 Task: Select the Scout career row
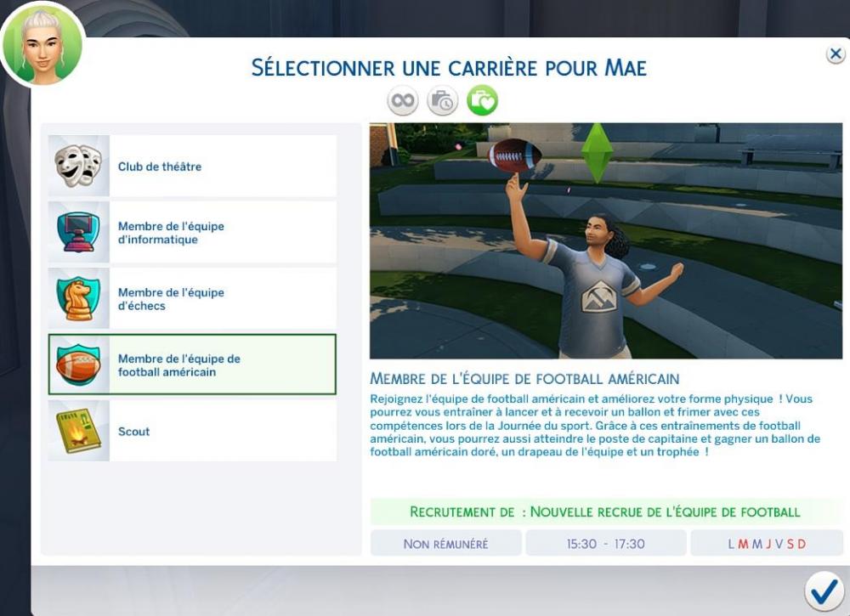(192, 431)
